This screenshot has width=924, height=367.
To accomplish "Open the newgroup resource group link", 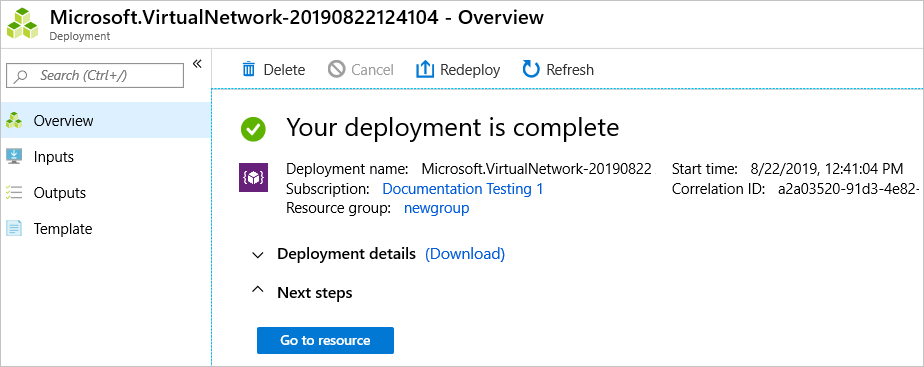I will pos(437,208).
